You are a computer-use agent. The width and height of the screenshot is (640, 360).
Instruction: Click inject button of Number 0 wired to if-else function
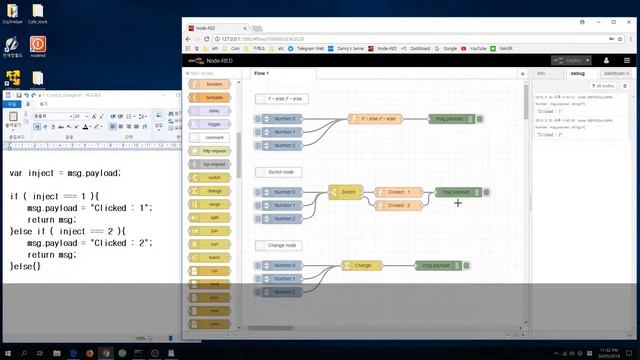(258, 119)
